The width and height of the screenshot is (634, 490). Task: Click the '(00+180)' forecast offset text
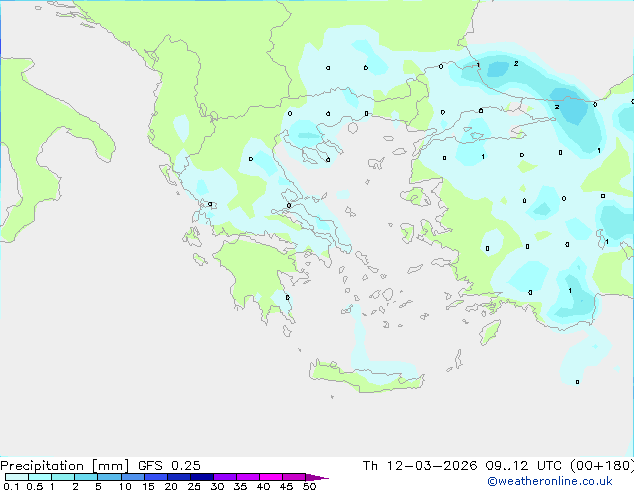coord(602,466)
